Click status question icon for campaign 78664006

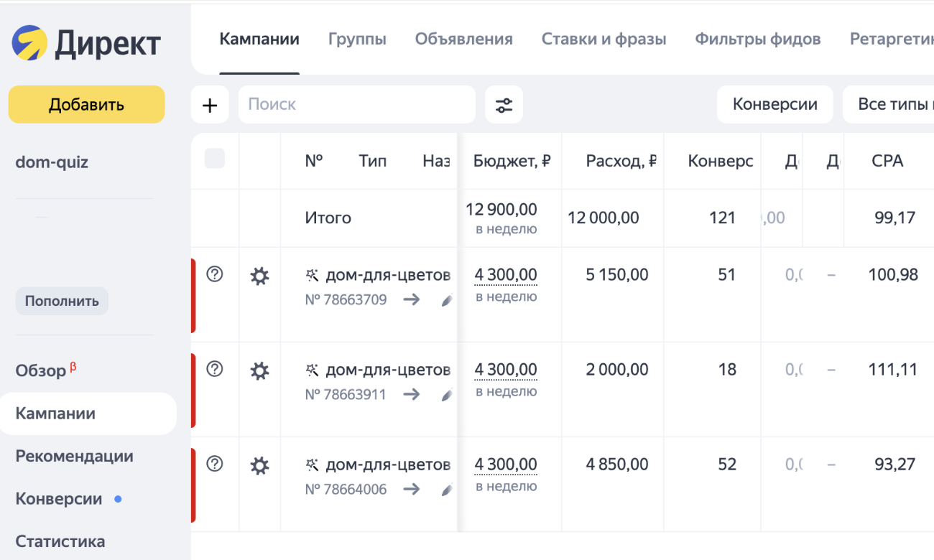(215, 464)
